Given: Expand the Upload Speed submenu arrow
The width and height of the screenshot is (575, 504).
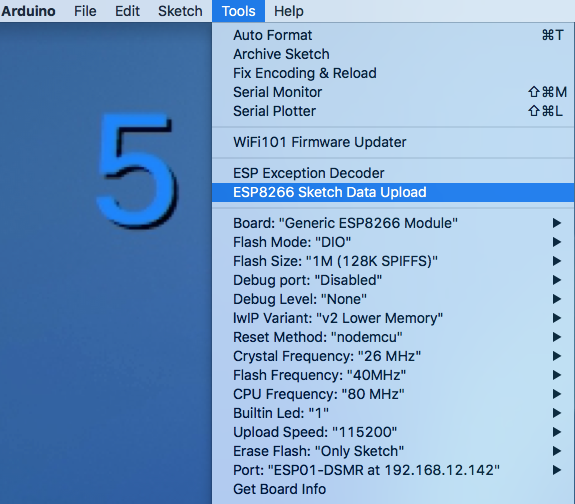Looking at the screenshot, I should point(557,432).
